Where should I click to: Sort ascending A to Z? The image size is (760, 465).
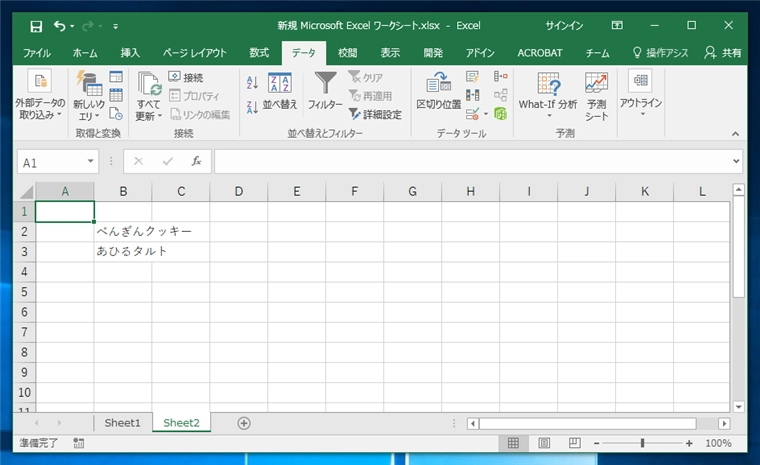pos(252,82)
